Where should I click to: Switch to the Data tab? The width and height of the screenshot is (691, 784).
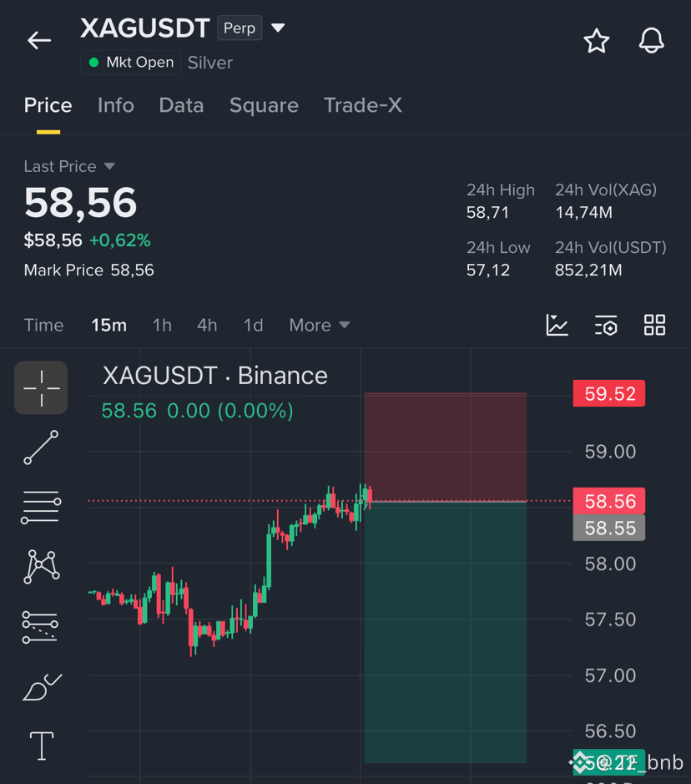181,105
